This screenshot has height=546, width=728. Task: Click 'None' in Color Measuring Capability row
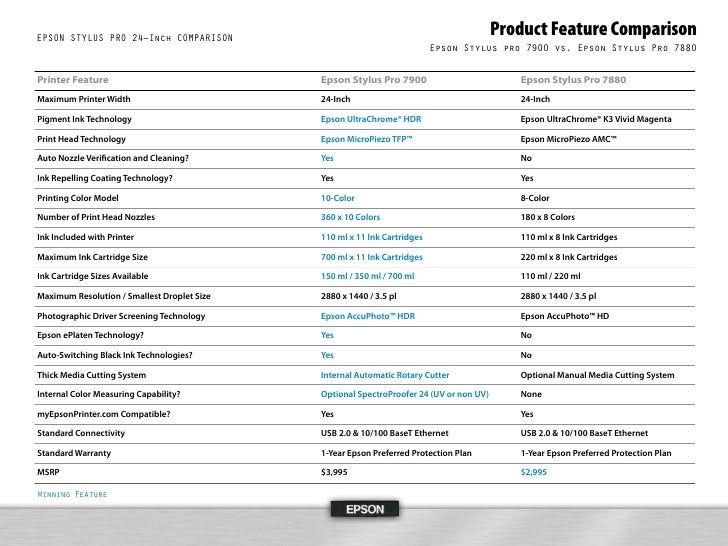coord(531,394)
